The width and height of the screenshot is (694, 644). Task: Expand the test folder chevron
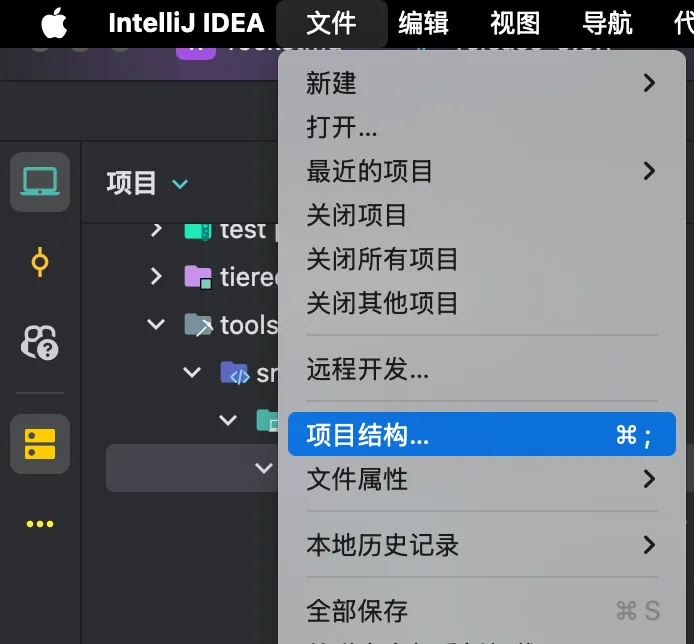coord(156,230)
